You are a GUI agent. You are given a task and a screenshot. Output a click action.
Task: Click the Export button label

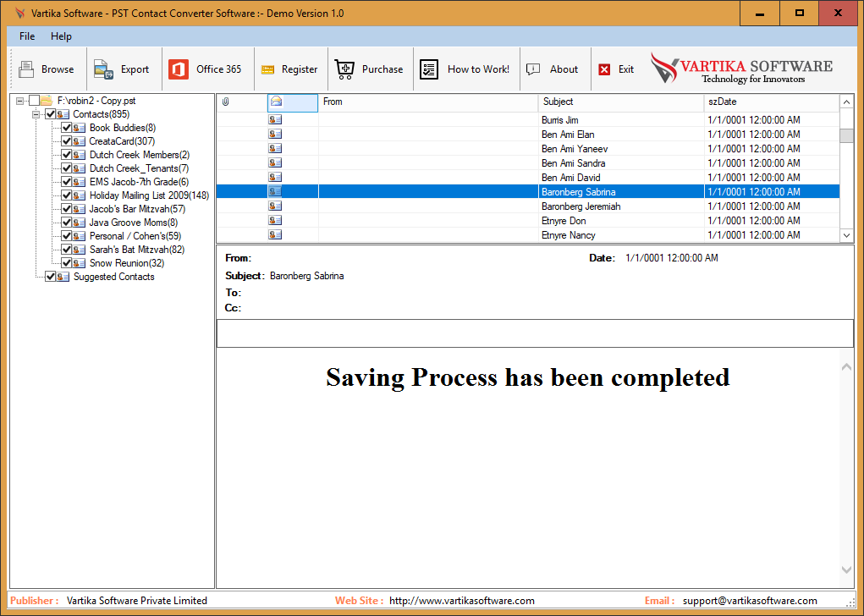(x=135, y=69)
